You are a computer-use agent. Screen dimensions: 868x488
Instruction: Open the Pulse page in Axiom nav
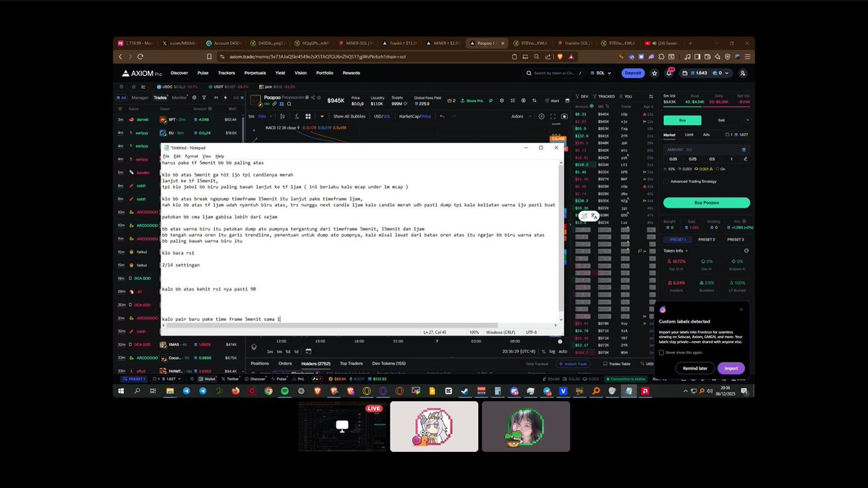point(203,73)
